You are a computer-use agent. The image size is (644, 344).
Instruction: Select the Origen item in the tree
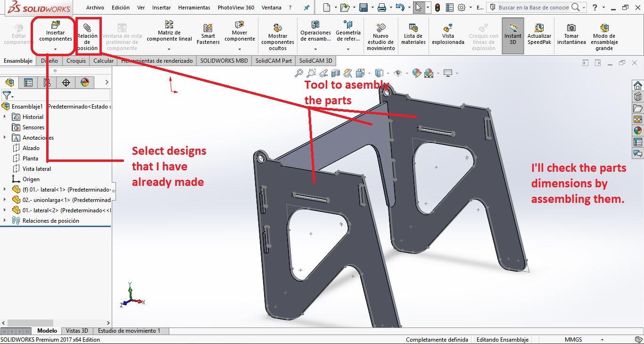31,179
